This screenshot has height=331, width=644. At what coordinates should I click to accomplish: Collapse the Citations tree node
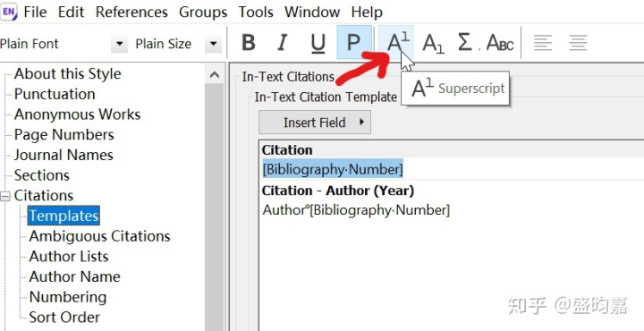point(5,197)
